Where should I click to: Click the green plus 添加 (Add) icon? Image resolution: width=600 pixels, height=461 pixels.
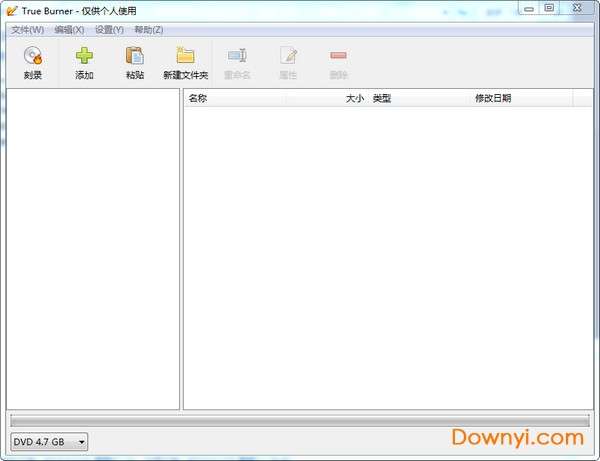click(x=84, y=56)
